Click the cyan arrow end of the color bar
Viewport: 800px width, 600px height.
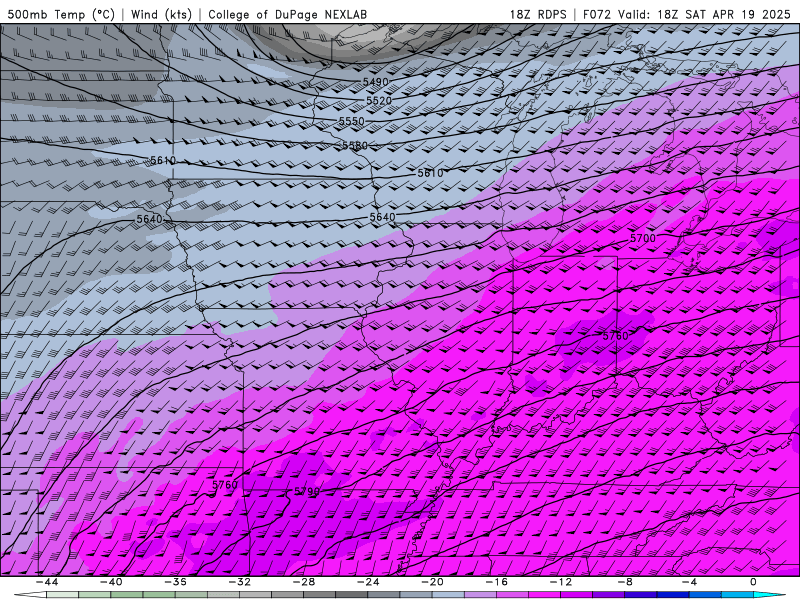point(769,595)
